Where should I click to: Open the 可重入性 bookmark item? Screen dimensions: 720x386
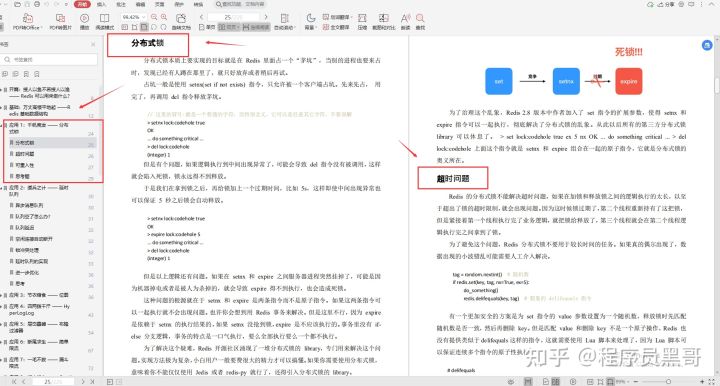pyautogui.click(x=25, y=165)
